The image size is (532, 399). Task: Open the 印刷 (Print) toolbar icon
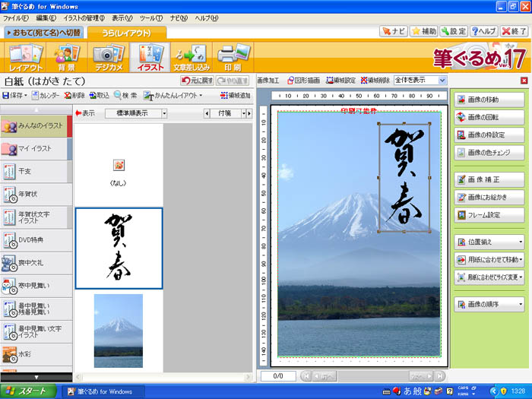pos(232,57)
